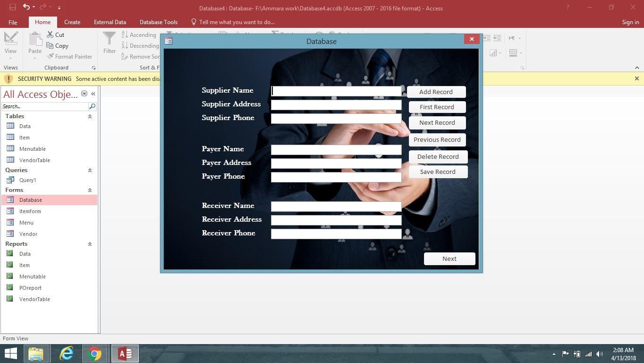Collapse the Reports group
This screenshot has height=363, width=644.
(x=90, y=244)
